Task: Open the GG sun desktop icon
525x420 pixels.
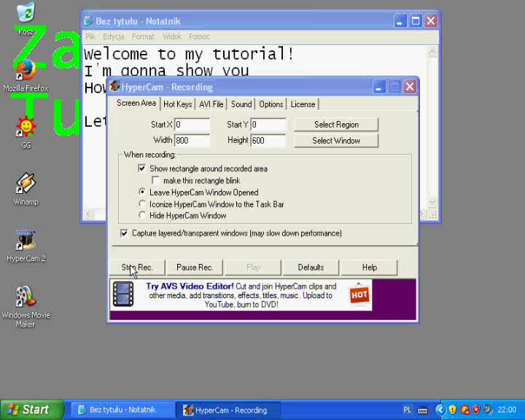Action: click(26, 127)
